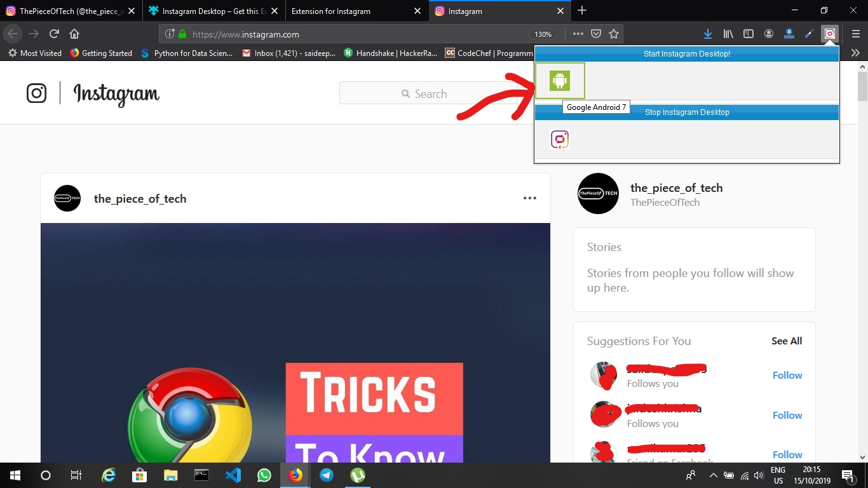
Task: Open the Windows Start menu
Action: coord(15,475)
